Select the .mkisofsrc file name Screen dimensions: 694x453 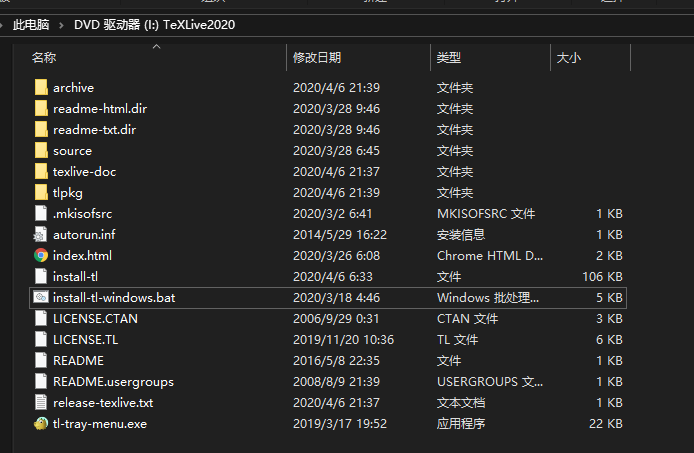(x=82, y=213)
